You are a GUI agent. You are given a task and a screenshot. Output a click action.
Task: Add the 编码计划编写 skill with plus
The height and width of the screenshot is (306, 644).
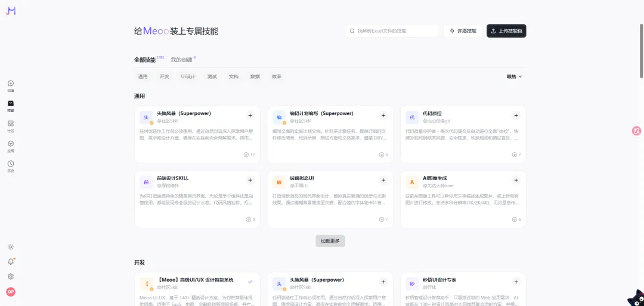click(383, 115)
